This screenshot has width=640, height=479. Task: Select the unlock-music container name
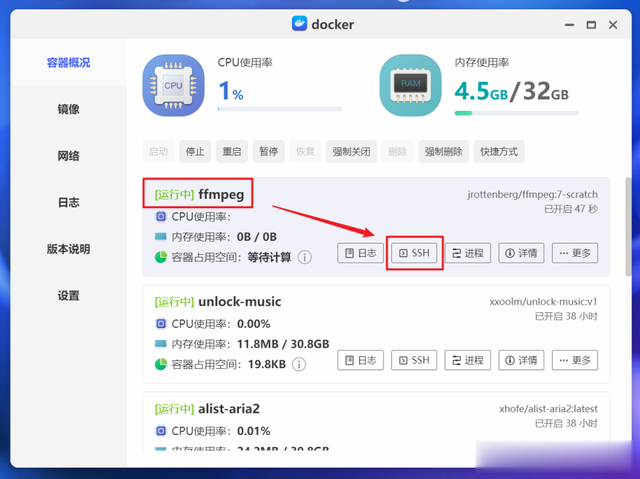240,302
